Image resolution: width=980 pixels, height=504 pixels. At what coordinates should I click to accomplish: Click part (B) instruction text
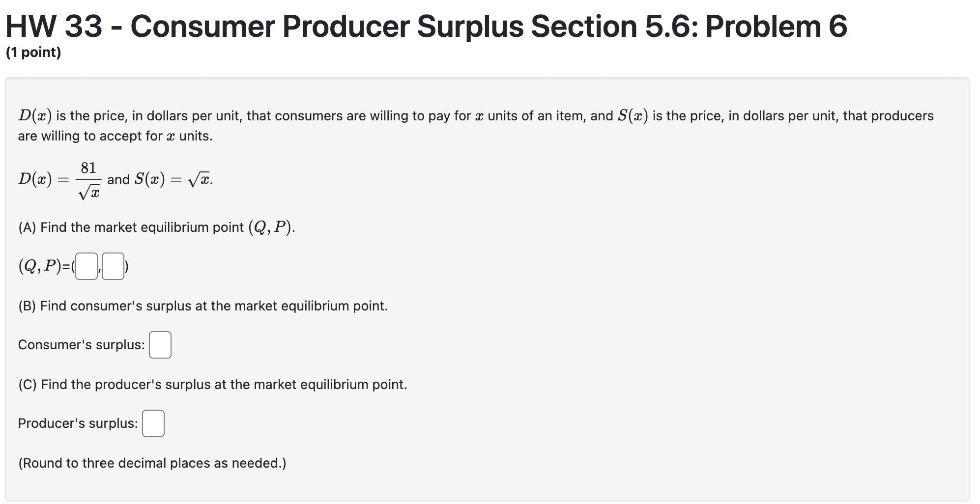[203, 305]
